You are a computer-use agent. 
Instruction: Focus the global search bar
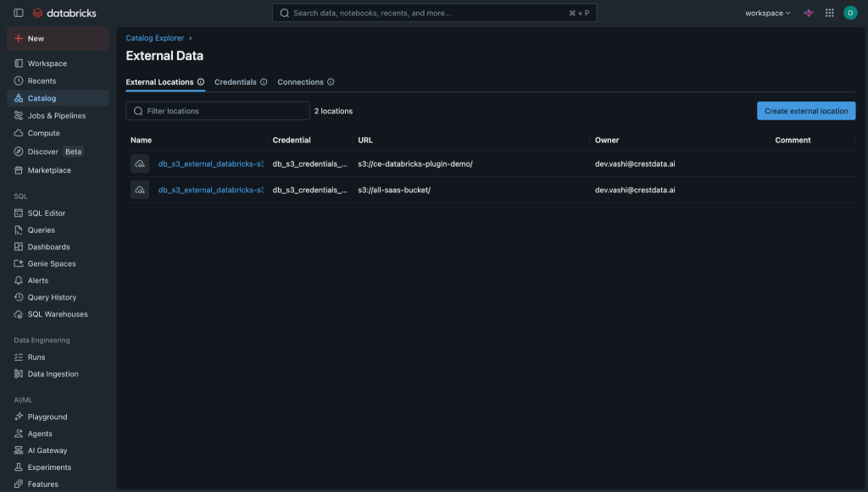point(434,13)
